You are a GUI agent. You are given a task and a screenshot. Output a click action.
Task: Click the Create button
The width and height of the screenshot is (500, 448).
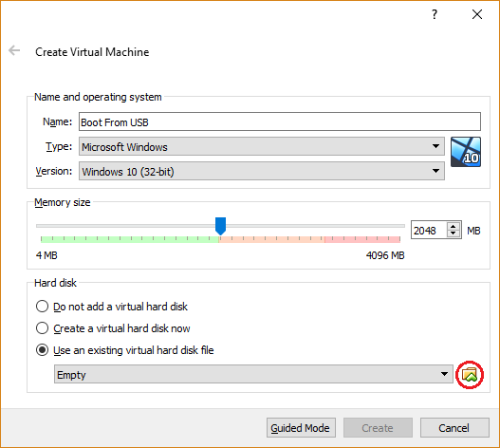tap(378, 428)
